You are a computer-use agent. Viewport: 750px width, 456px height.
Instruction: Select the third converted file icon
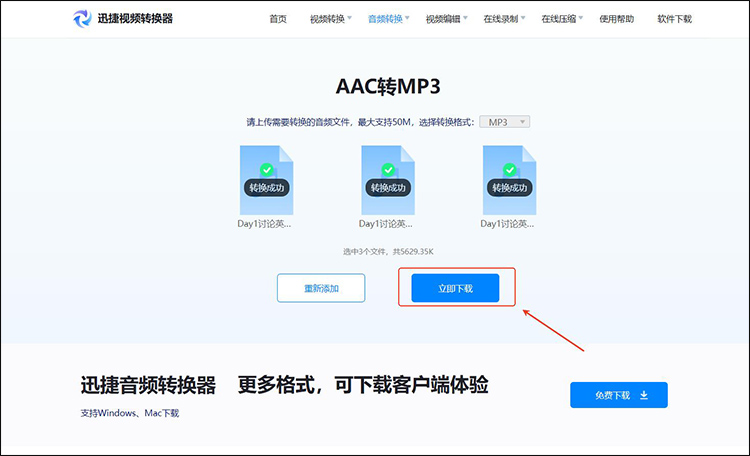(x=509, y=180)
